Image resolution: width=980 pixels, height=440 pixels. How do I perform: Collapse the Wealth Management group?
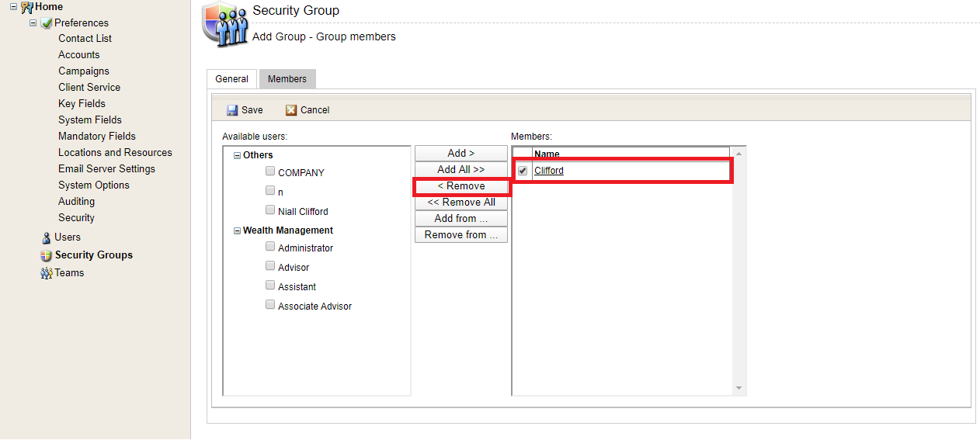tap(237, 230)
